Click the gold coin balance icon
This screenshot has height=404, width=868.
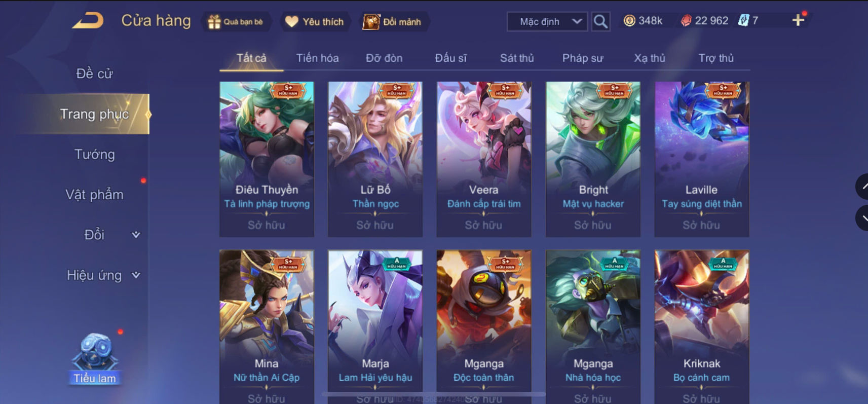point(629,21)
